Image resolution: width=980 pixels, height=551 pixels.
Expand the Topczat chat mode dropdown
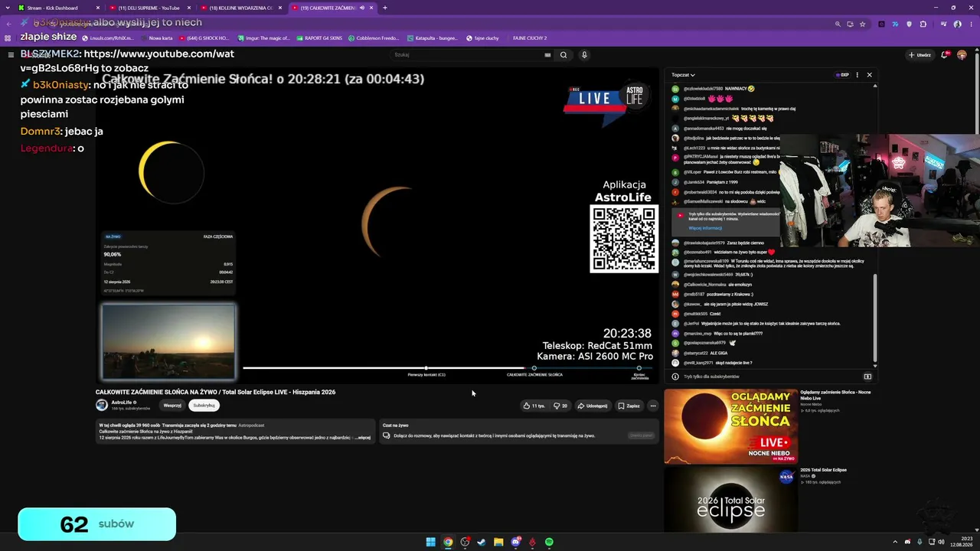[x=683, y=75]
